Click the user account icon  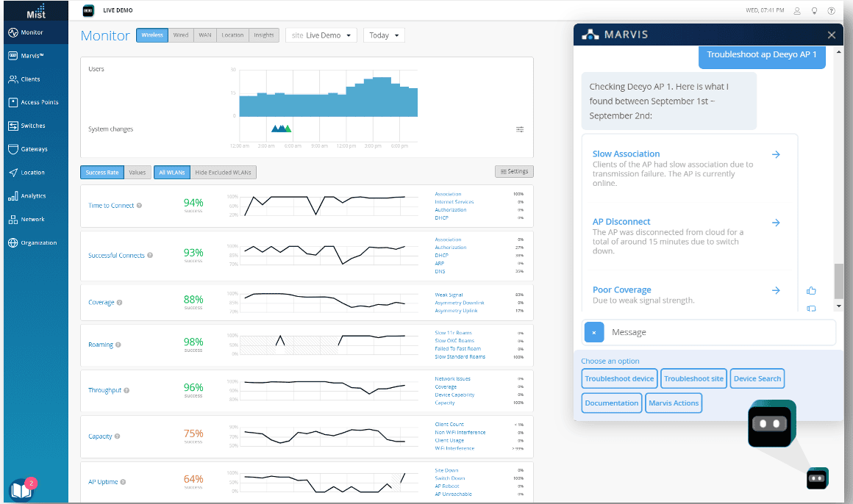[797, 10]
